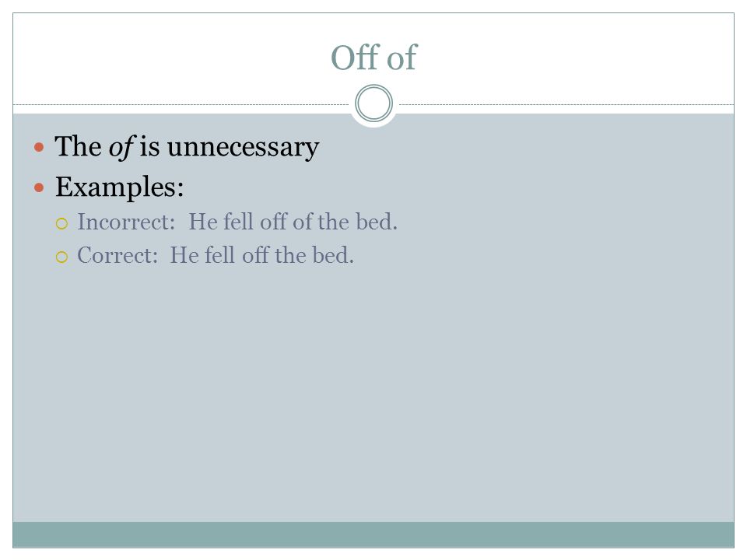Click the dashed divider line right of circle
This screenshot has width=747, height=560.
coord(566,104)
